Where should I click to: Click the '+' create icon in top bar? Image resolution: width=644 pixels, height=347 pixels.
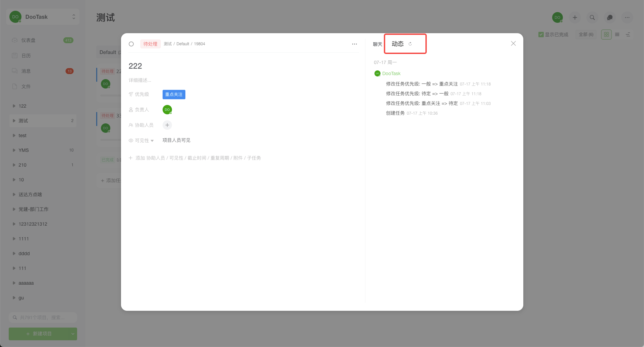point(575,17)
